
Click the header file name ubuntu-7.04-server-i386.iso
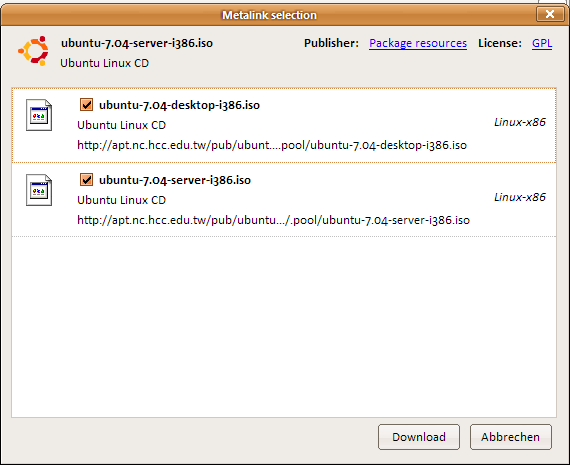click(x=137, y=43)
